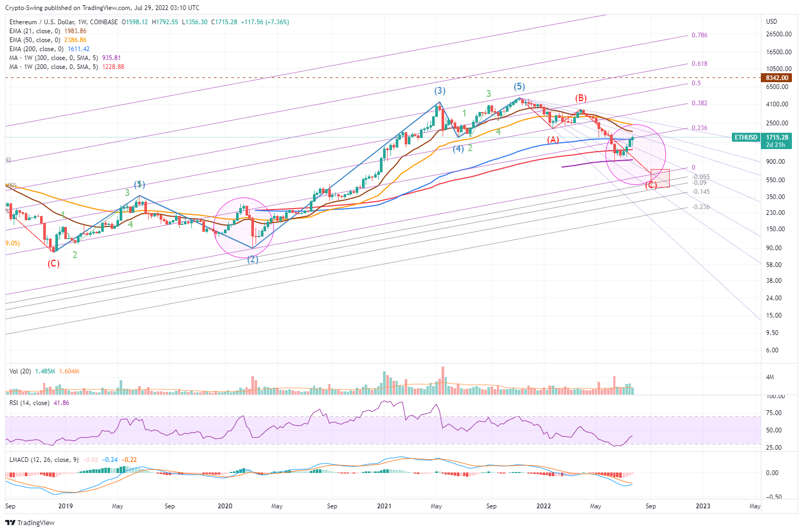The image size is (803, 532).
Task: Click the 16500.00 price axis label
Action: (779, 52)
